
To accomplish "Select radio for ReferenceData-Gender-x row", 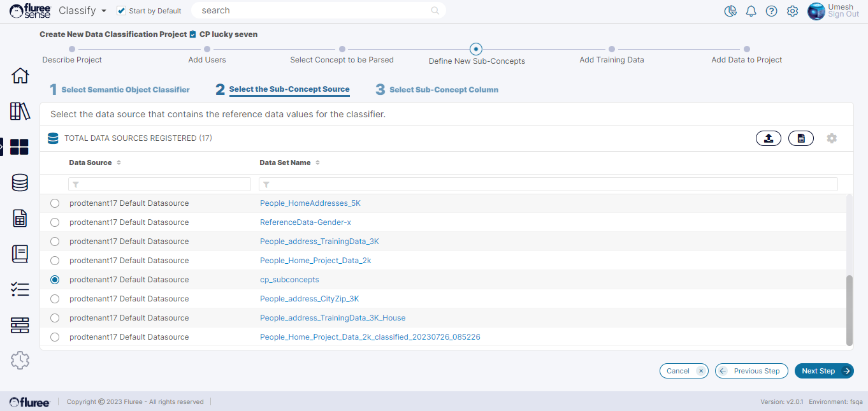I will (x=55, y=222).
